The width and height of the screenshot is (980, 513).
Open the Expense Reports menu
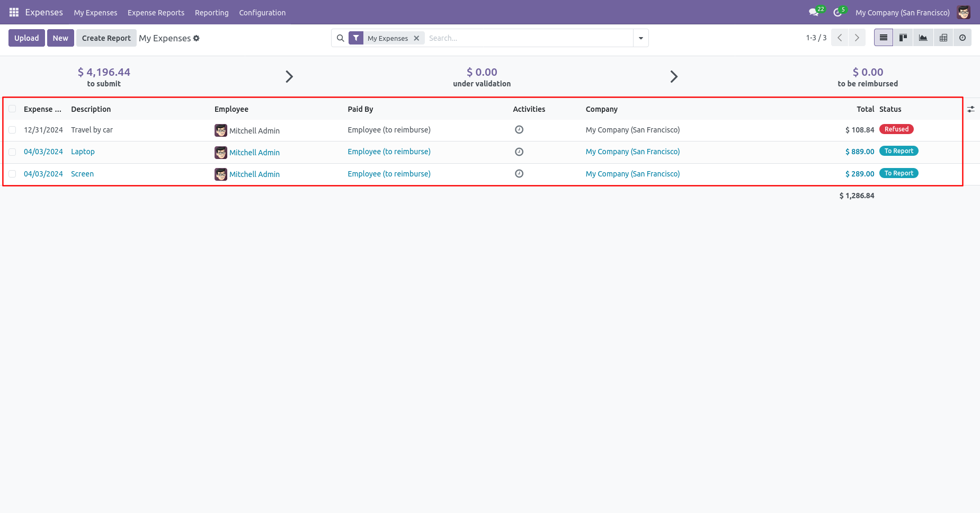[x=156, y=13]
